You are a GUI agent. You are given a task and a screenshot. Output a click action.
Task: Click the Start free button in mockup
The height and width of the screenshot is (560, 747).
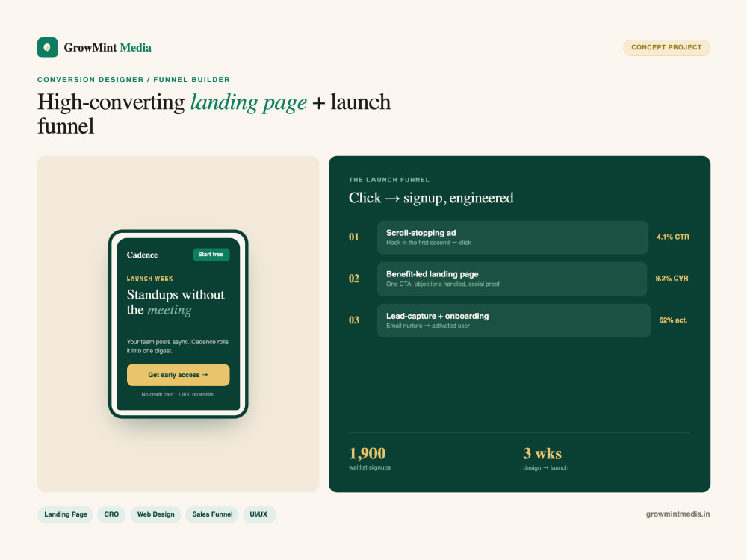point(211,255)
